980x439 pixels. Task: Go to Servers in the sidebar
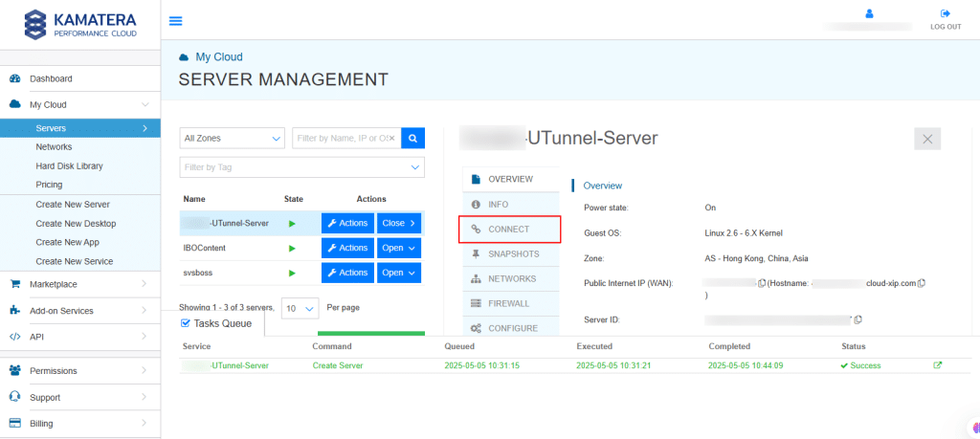click(80, 128)
